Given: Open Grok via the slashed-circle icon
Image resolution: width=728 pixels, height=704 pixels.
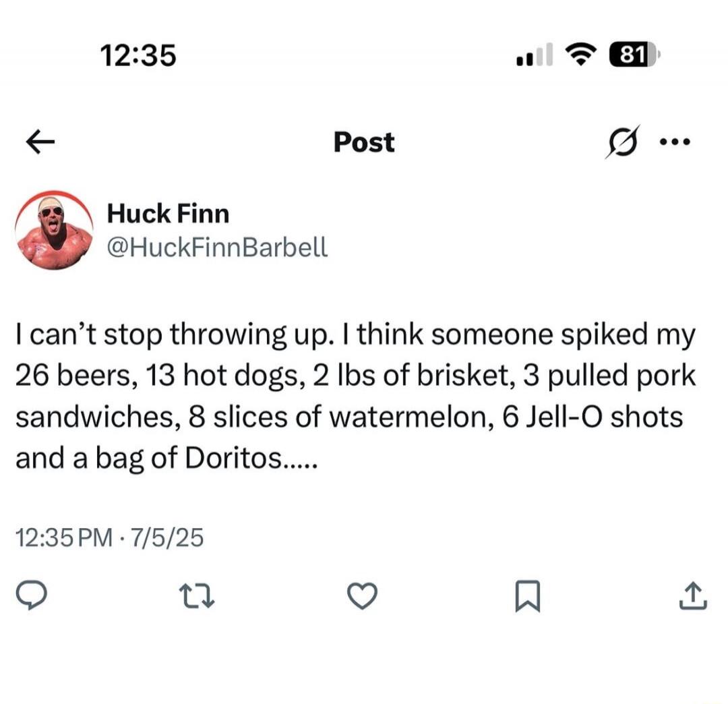Looking at the screenshot, I should 617,143.
